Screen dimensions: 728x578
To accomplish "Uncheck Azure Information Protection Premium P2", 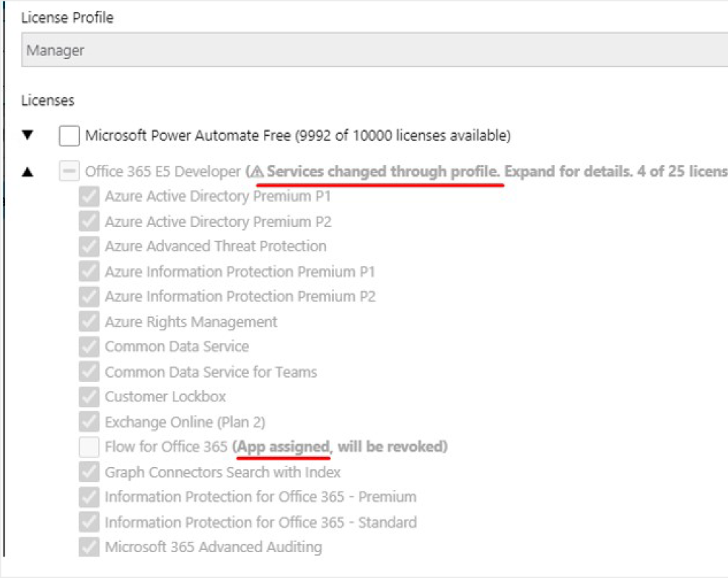I will pyautogui.click(x=89, y=296).
